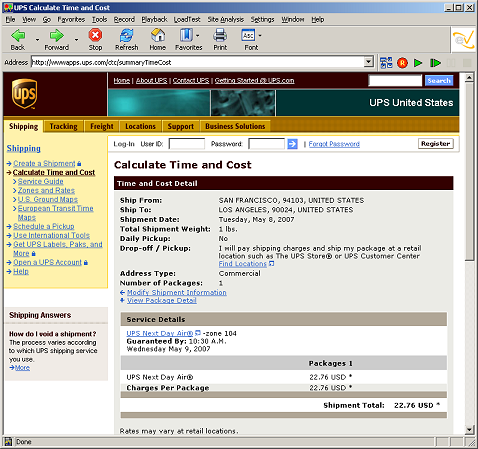Click lock icon beside Create a Shipment
Screen dimensions: 478x449
[79, 164]
